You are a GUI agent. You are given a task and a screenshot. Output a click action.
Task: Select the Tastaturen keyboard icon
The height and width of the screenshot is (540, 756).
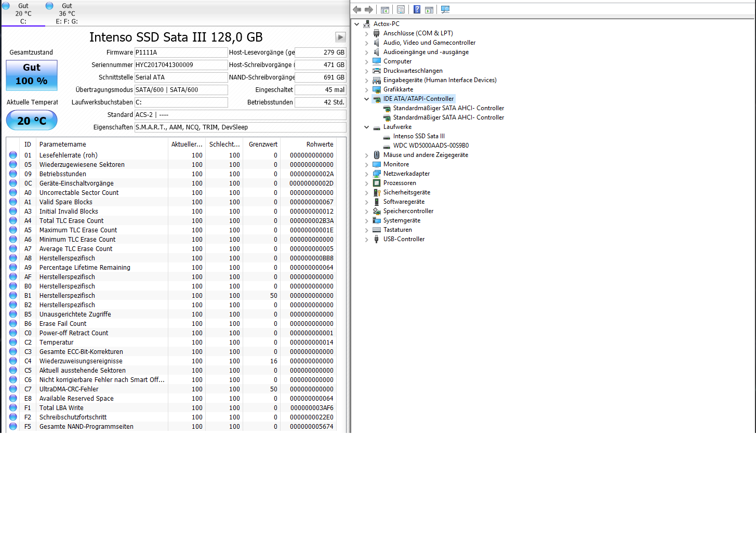[x=377, y=230]
